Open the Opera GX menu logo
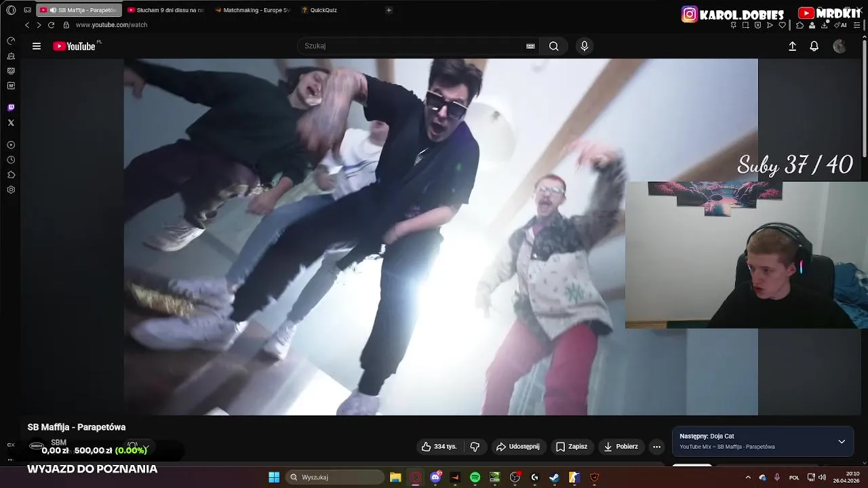Screen dimensions: 868x488 pyautogui.click(x=11, y=10)
